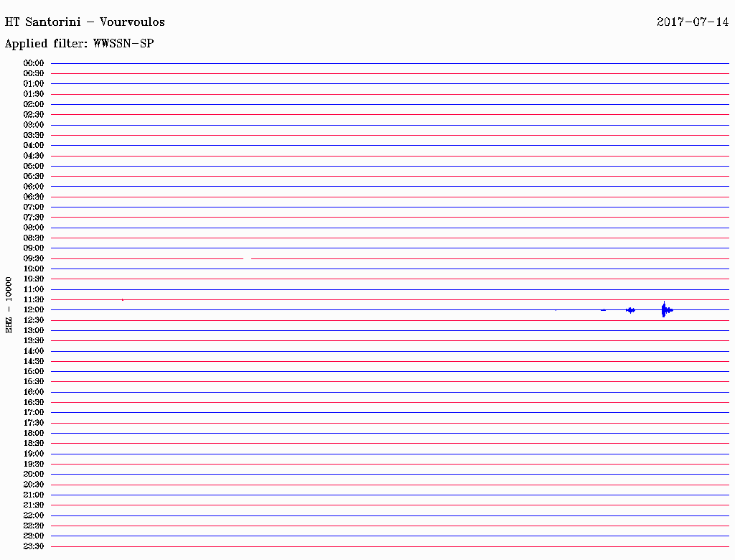The image size is (735, 560).
Task: Click the medium seismic burst on the 12:00 trace
Action: [631, 310]
